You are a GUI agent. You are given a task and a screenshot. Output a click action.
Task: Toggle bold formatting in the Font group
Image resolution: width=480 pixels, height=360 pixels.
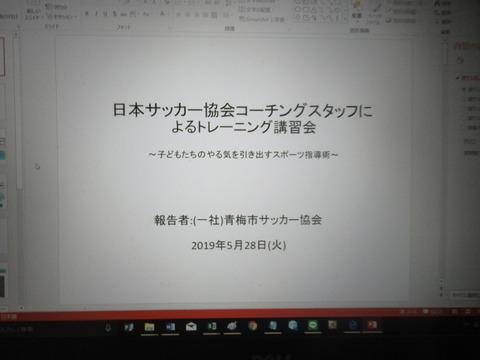(87, 14)
